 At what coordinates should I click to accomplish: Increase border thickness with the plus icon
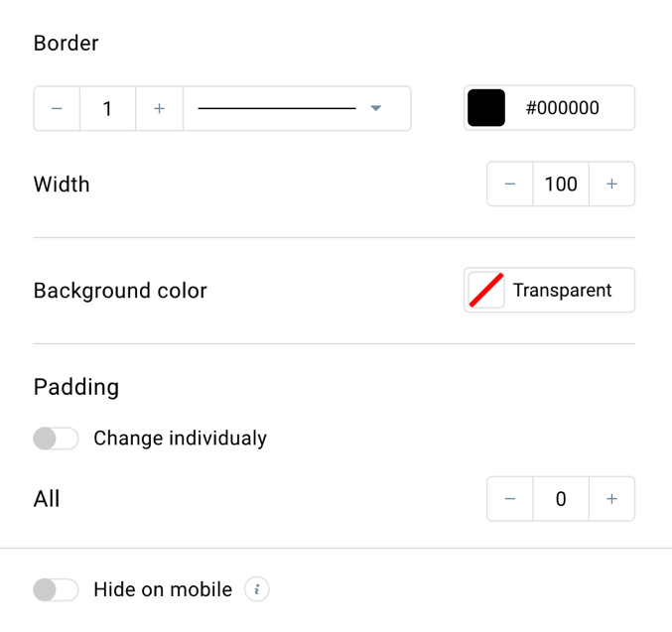tap(159, 108)
